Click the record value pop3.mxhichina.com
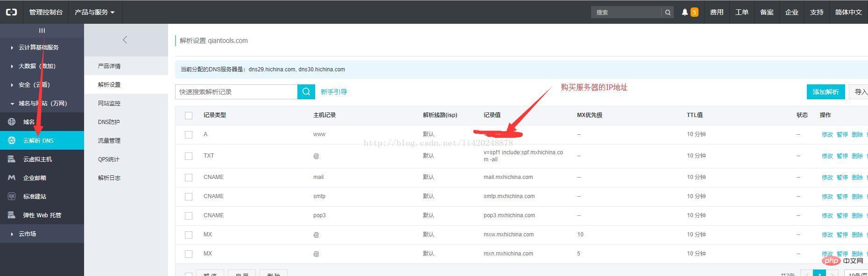868x276 pixels. click(509, 215)
